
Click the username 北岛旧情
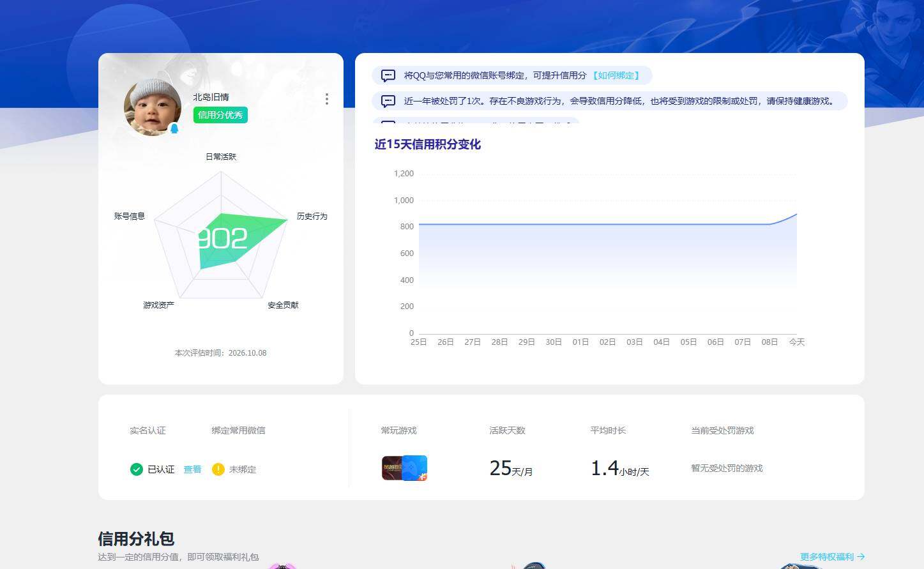[211, 97]
